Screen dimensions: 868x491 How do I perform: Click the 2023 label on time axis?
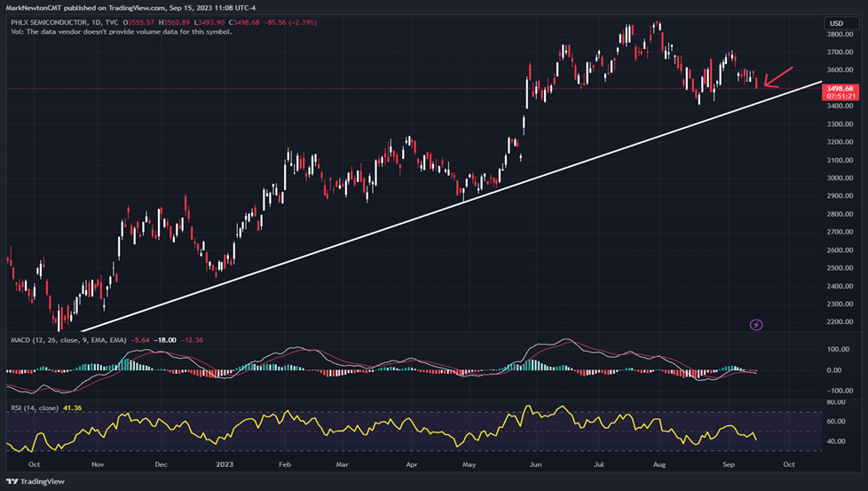(x=225, y=464)
